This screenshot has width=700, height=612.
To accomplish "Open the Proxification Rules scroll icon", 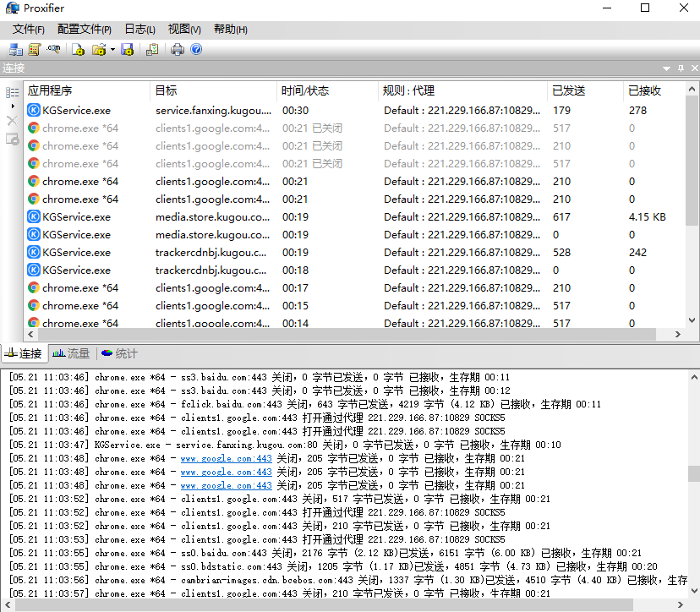I will point(35,50).
